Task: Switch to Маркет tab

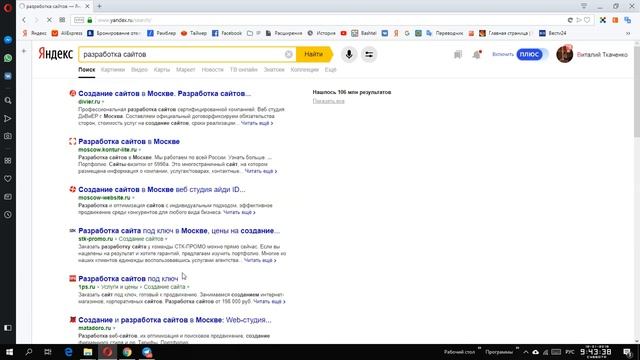Action: click(x=186, y=70)
